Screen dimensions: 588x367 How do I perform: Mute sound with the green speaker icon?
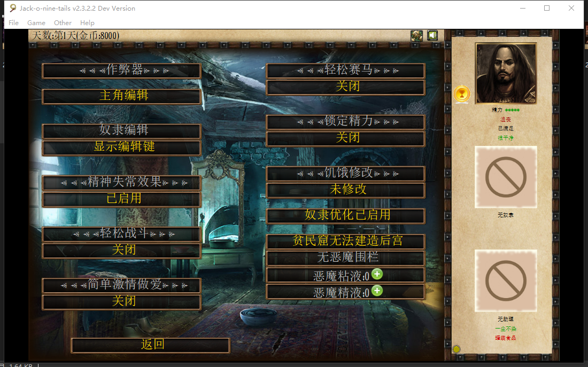432,36
